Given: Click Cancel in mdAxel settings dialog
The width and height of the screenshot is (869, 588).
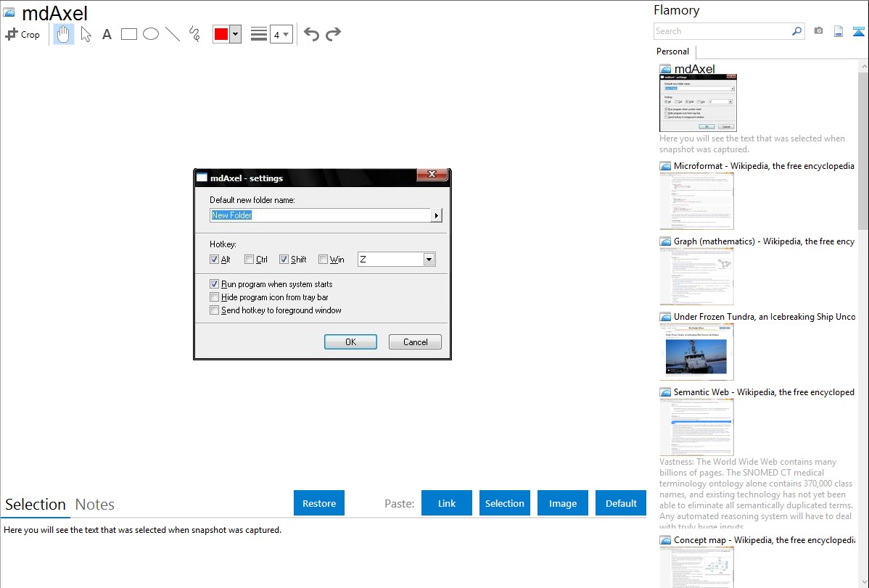Looking at the screenshot, I should pyautogui.click(x=415, y=342).
